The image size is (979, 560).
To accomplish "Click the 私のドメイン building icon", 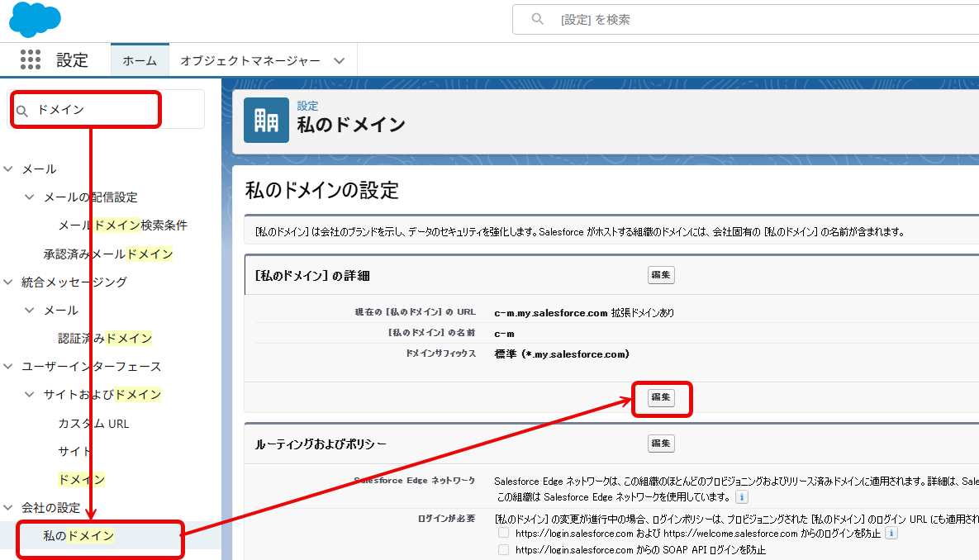I will click(266, 120).
